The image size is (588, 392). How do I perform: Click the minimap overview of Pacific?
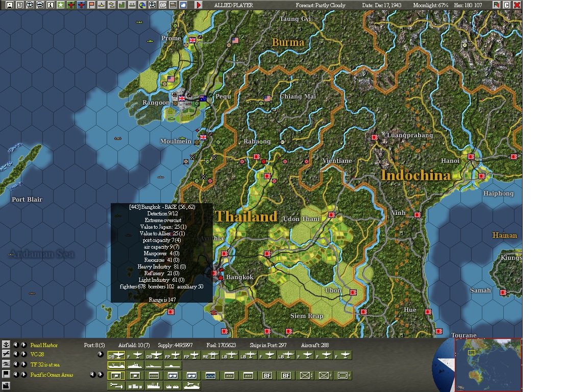click(488, 365)
